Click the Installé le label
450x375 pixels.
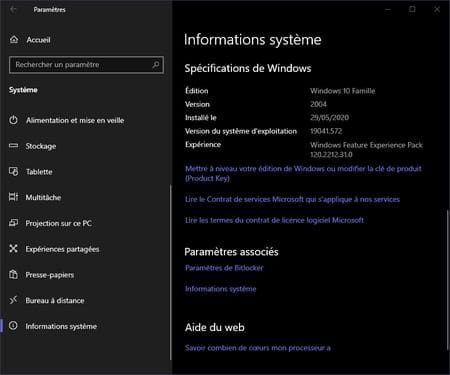pos(201,117)
